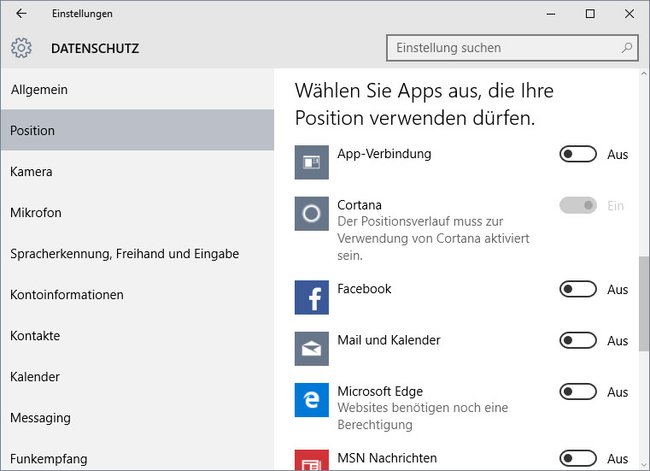Click the back arrow in title bar
Viewport: 650px width, 471px height.
coord(21,14)
